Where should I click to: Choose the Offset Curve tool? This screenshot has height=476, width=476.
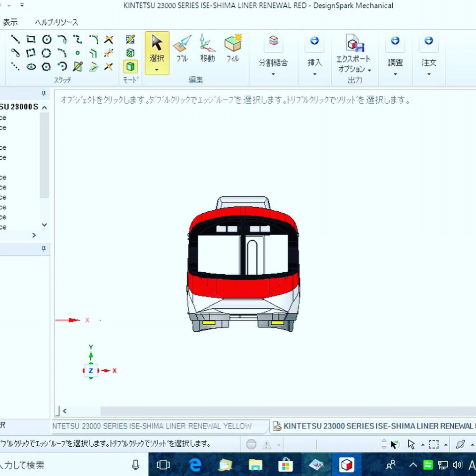click(94, 53)
